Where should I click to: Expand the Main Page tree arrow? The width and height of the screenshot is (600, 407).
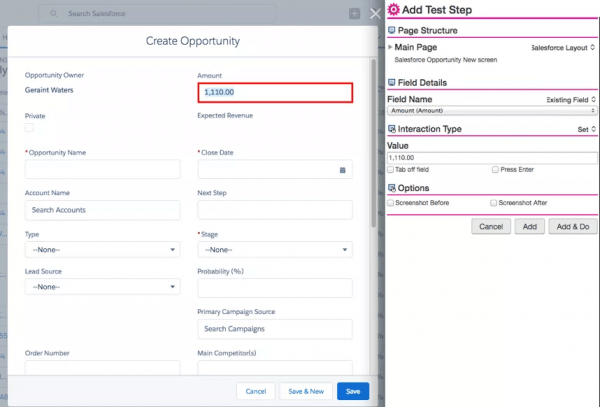[390, 47]
